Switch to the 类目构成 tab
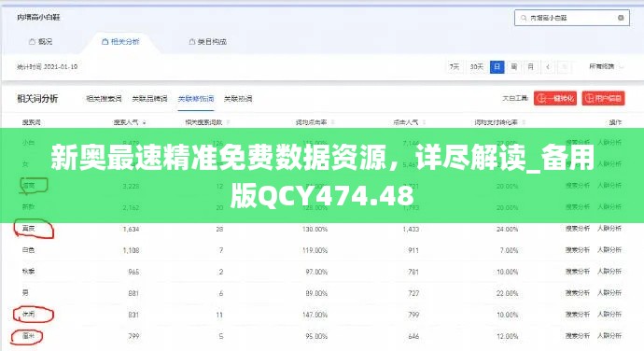This screenshot has width=644, height=351. point(208,41)
